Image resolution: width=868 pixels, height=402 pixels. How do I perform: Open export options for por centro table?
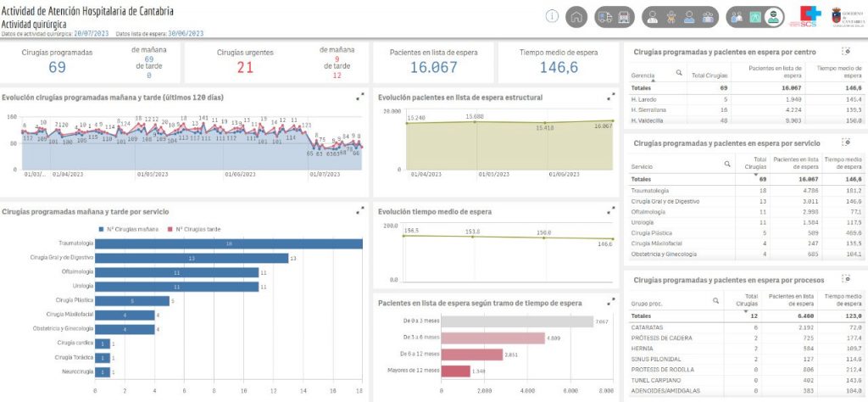click(845, 52)
